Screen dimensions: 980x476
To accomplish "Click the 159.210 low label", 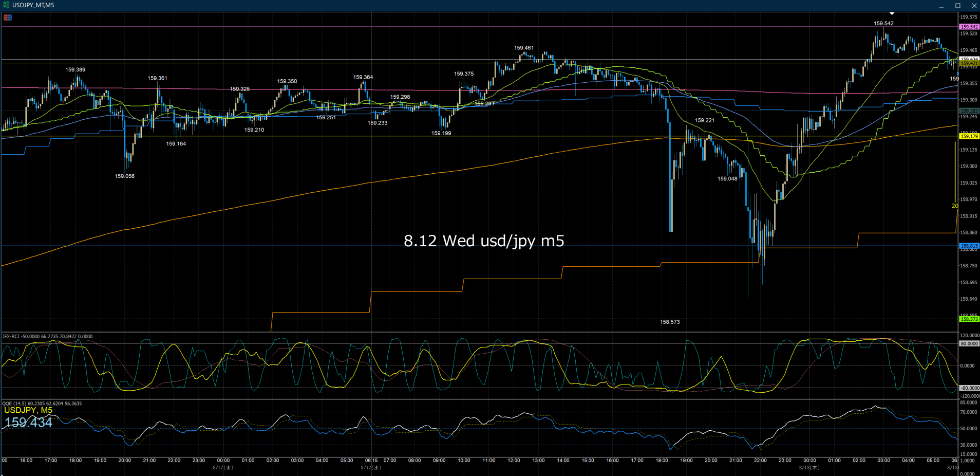I will (254, 130).
